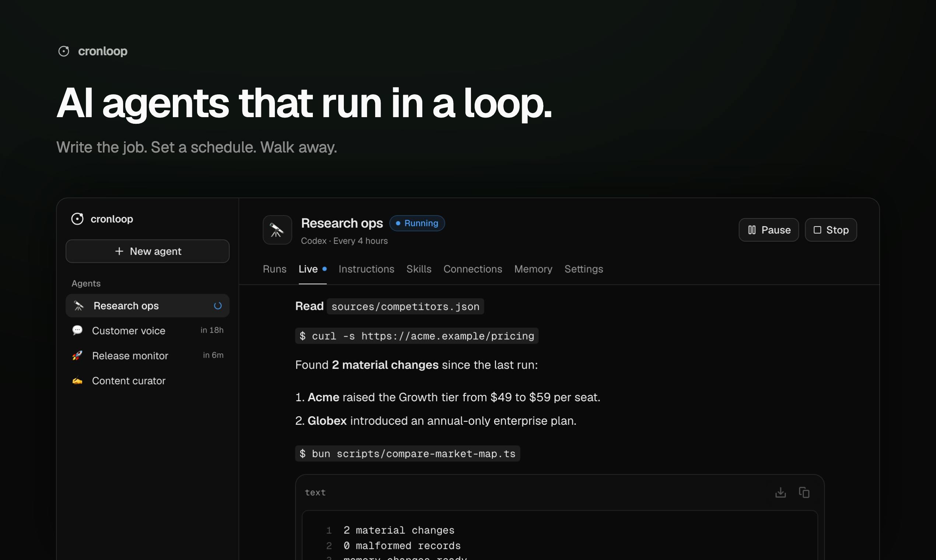Click output line '0 malformed records'
Viewport: 936px width, 560px height.
[x=402, y=546]
